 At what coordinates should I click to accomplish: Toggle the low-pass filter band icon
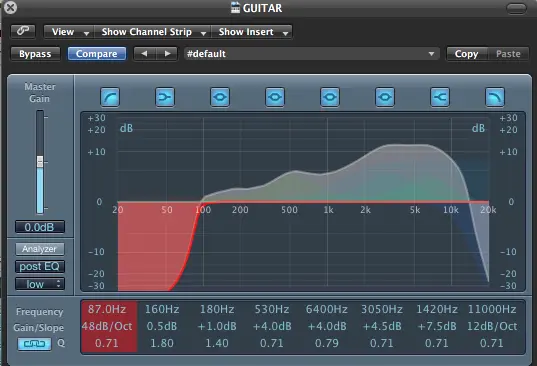pyautogui.click(x=495, y=98)
